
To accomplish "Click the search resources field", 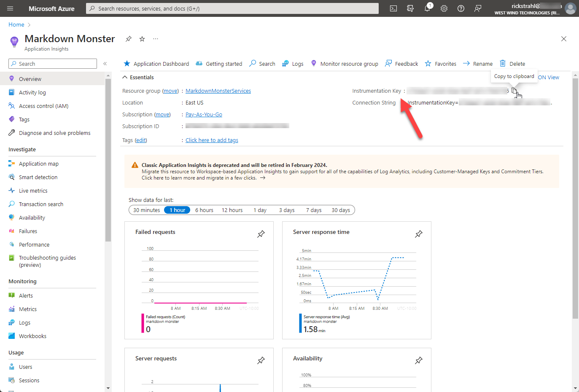I will tap(232, 8).
